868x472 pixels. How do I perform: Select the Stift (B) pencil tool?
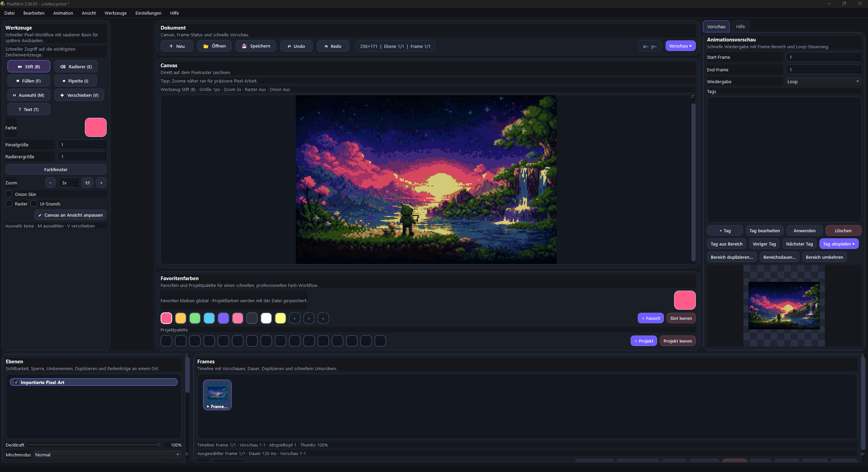29,67
